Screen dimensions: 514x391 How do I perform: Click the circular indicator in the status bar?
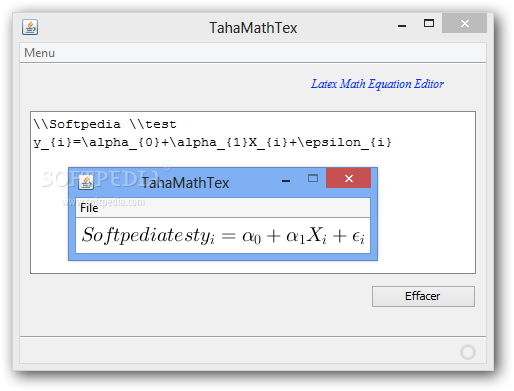pyautogui.click(x=468, y=352)
